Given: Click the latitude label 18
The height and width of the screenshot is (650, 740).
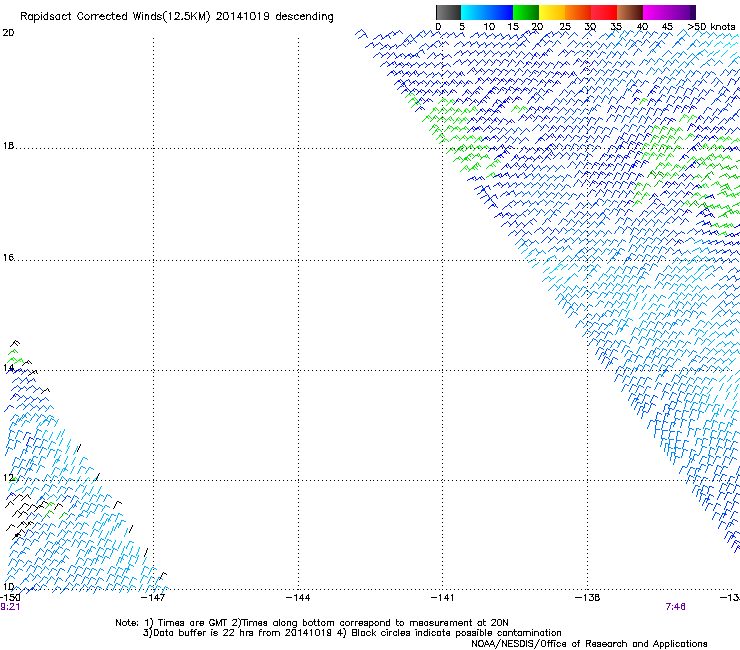Looking at the screenshot, I should click(8, 146).
